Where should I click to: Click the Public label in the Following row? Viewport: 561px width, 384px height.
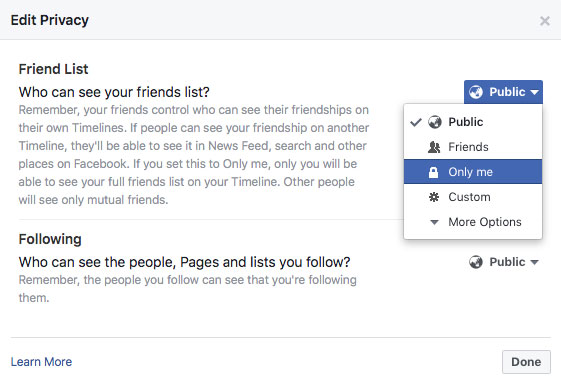click(507, 262)
